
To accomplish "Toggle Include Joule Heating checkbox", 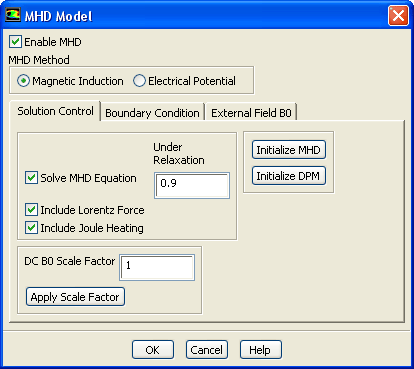I will tap(31, 228).
